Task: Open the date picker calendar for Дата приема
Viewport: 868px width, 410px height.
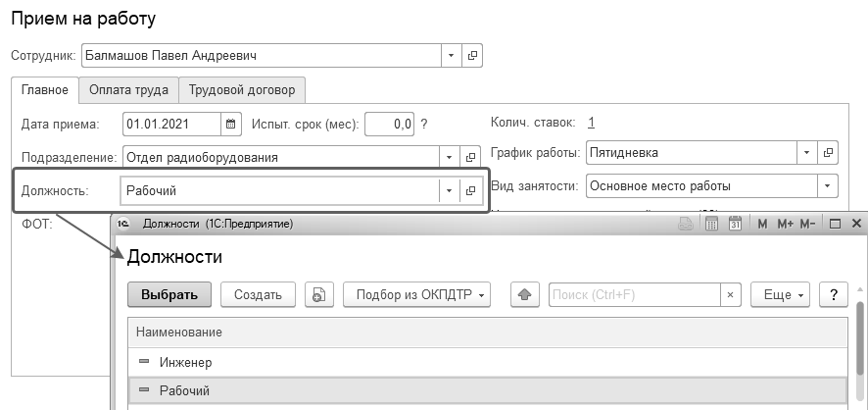Action: point(231,124)
